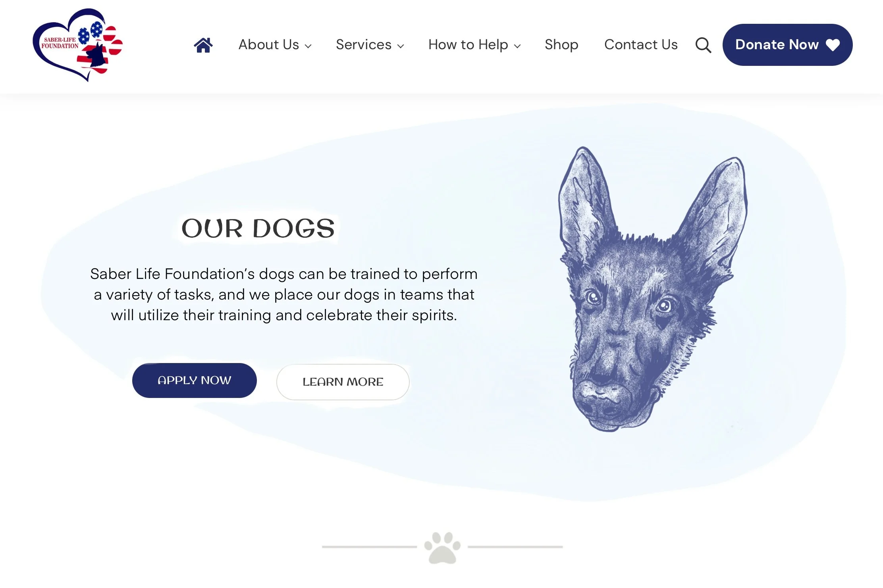Click the red SABER-LIFE FOUNDATION logo text

tap(60, 43)
